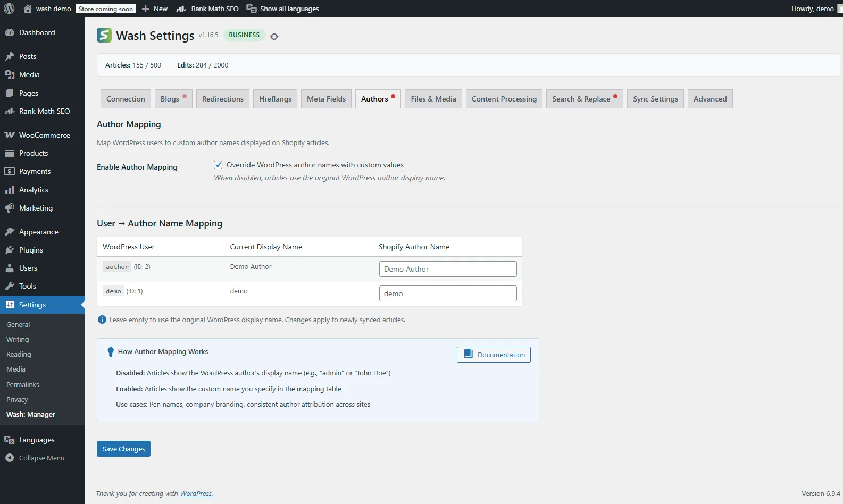This screenshot has height=504, width=843.
Task: Switch to the Meta Fields tab
Action: point(326,99)
